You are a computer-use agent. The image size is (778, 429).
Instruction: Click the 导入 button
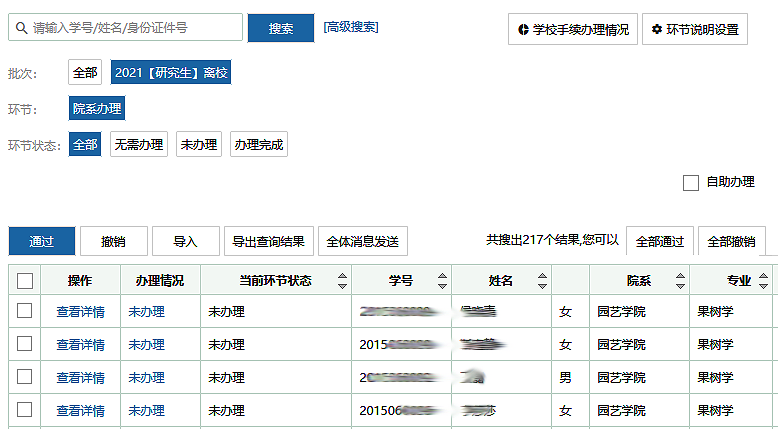pos(186,241)
